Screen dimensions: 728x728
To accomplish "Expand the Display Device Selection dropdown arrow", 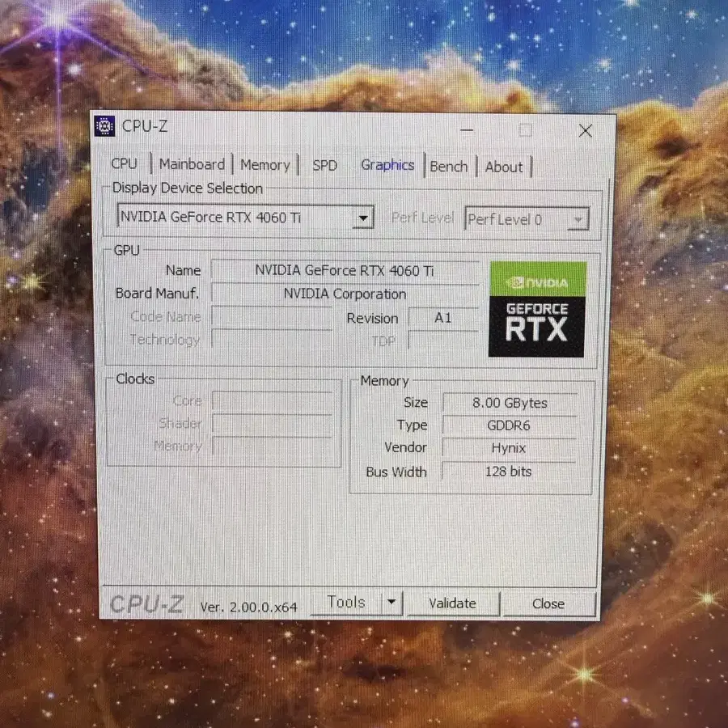I will [363, 218].
